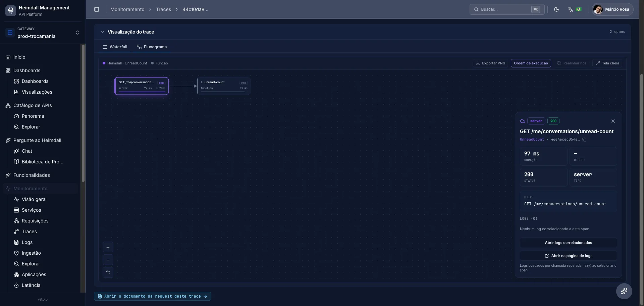This screenshot has width=644, height=306.
Task: Click the Função legend entry
Action: 159,63
